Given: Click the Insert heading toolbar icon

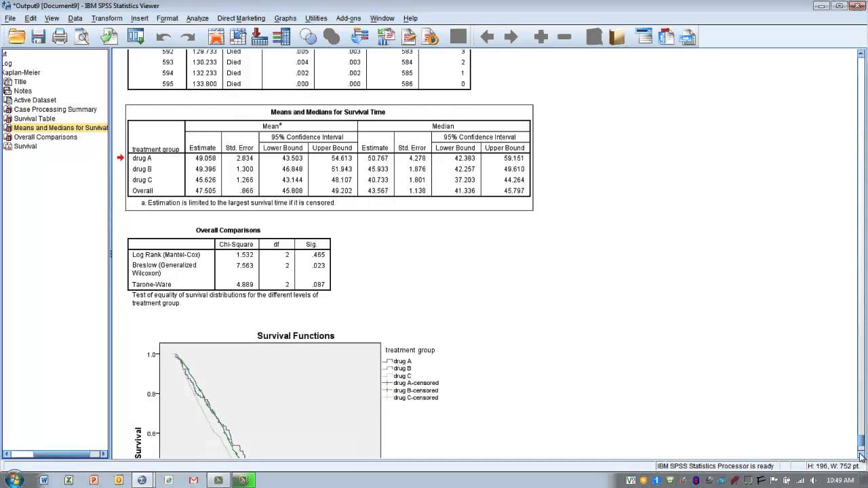Looking at the screenshot, I should pos(644,37).
